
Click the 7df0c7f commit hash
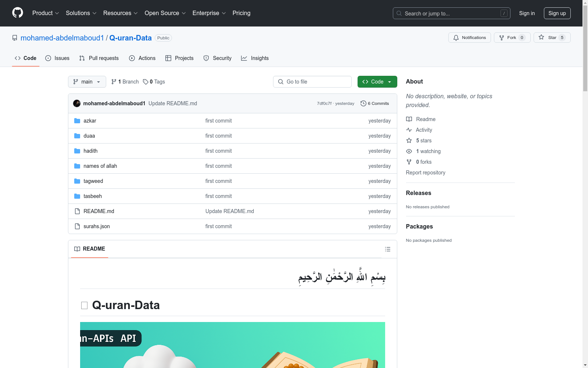(x=324, y=103)
